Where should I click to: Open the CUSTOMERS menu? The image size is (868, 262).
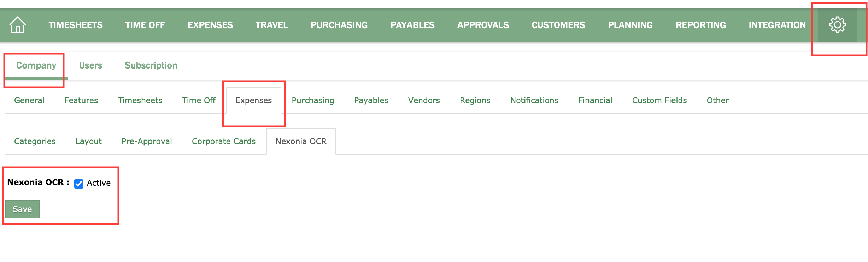tap(558, 25)
